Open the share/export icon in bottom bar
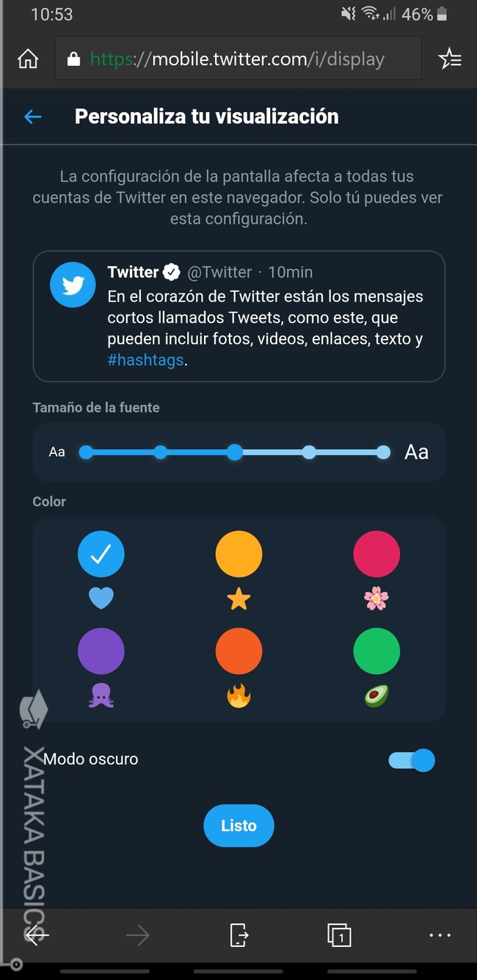Viewport: 477px width, 980px height. click(x=238, y=935)
